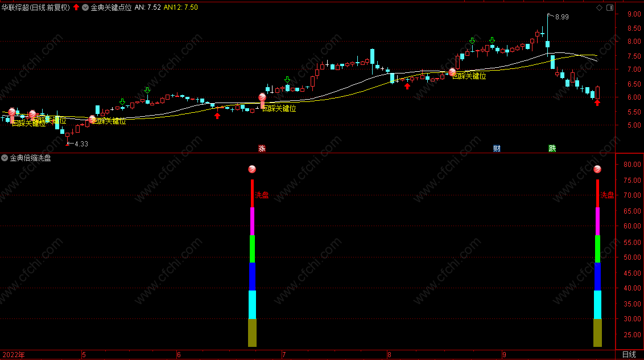Click the 华联综超(日线.前复权) title

36,7
